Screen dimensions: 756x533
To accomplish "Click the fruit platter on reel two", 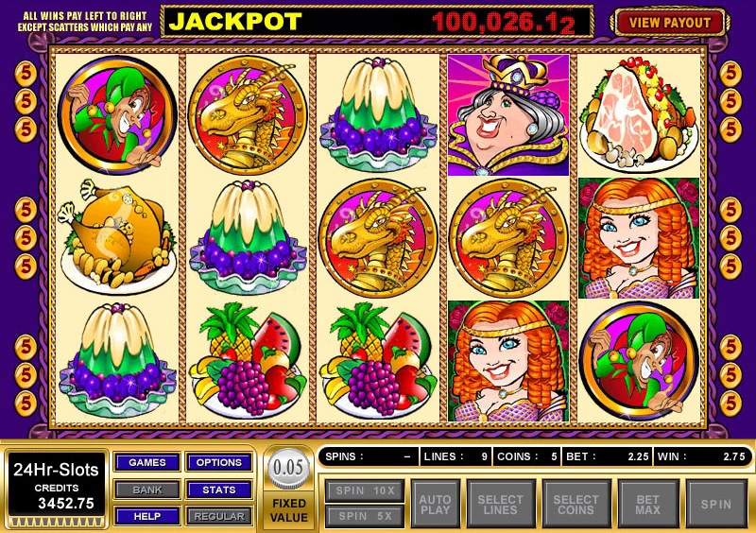I will (248, 360).
